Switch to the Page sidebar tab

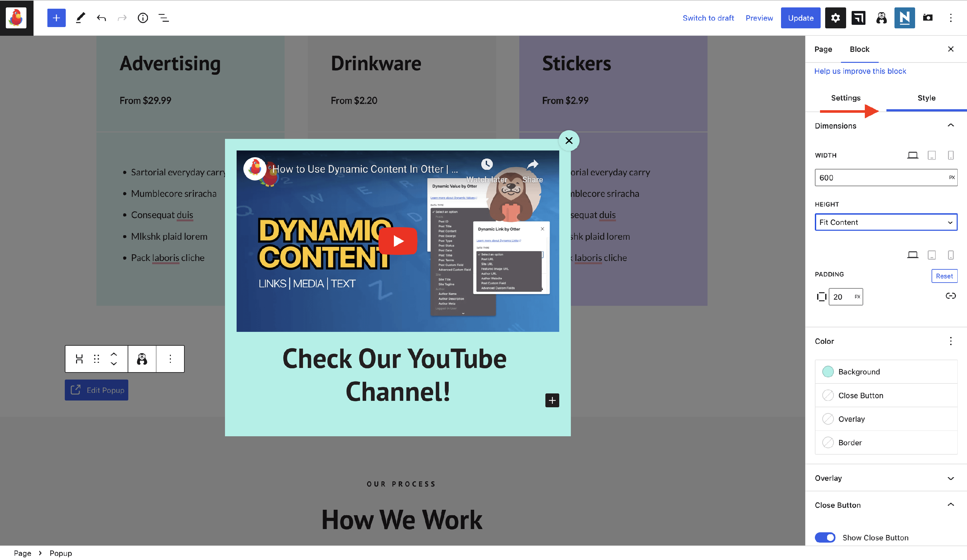coord(823,49)
